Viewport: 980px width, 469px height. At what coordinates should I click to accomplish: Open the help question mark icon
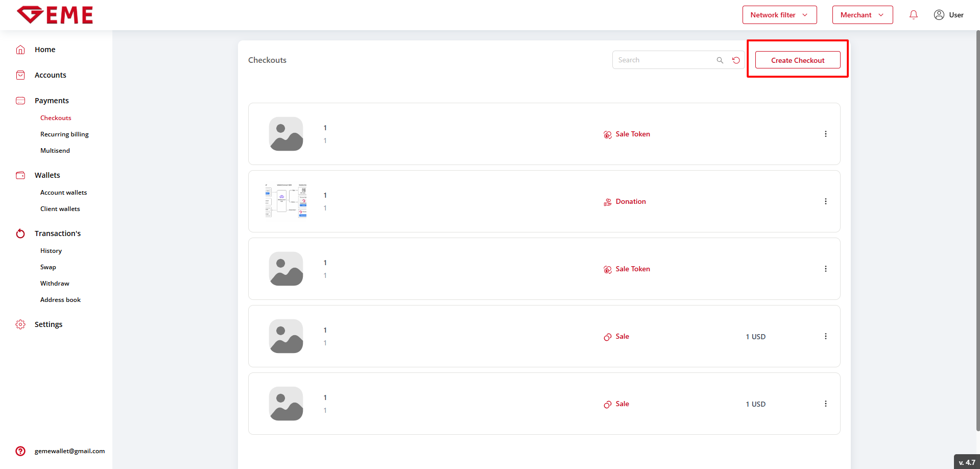pos(20,451)
